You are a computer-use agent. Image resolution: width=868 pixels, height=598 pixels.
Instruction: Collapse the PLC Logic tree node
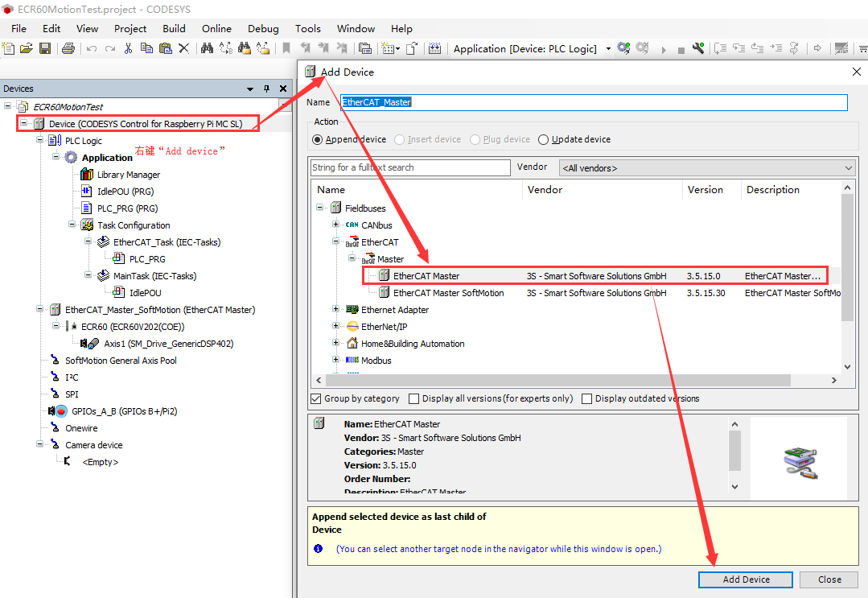click(39, 139)
